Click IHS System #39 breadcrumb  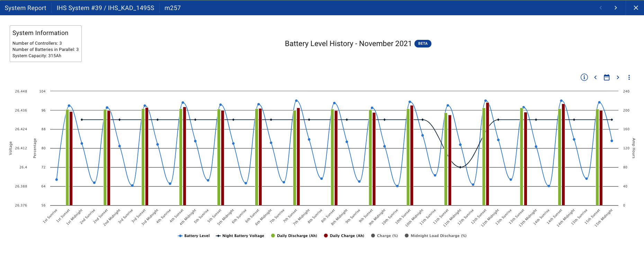click(105, 8)
